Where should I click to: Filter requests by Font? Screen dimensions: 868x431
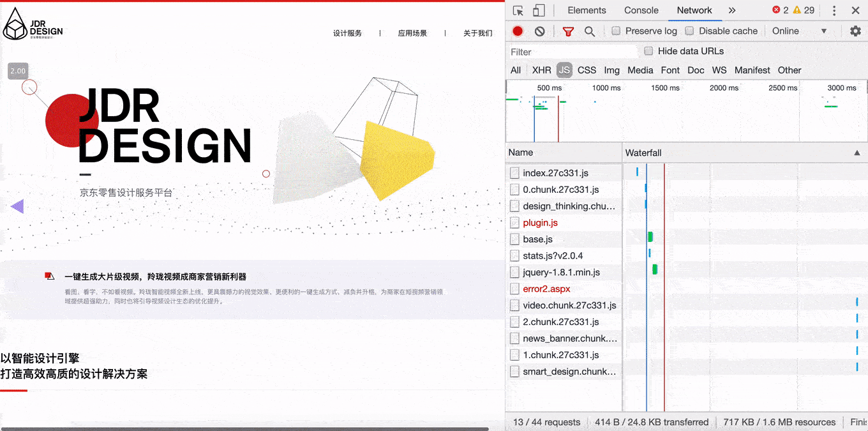tap(670, 70)
